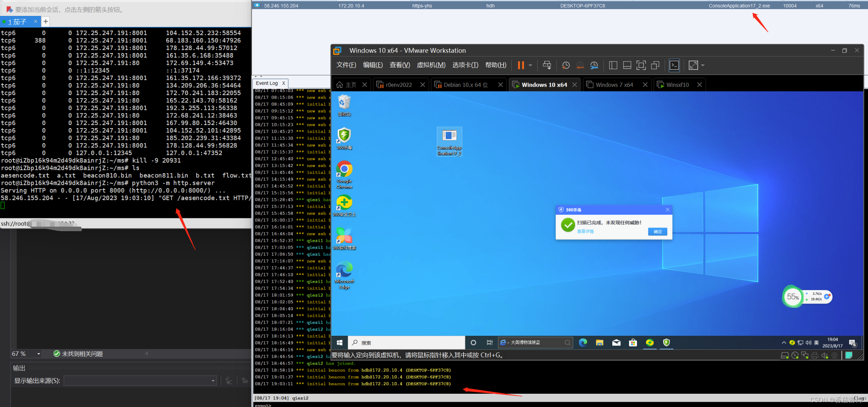Open the snapshot manager in VMware

click(594, 65)
